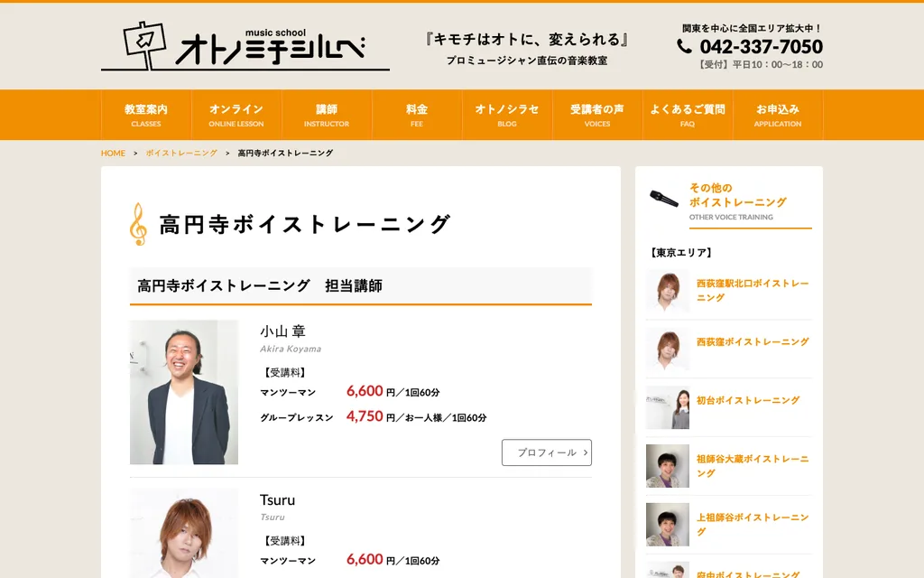The width and height of the screenshot is (924, 578).
Task: Go to the 講師 INSTRUCTOR page
Action: [x=327, y=115]
